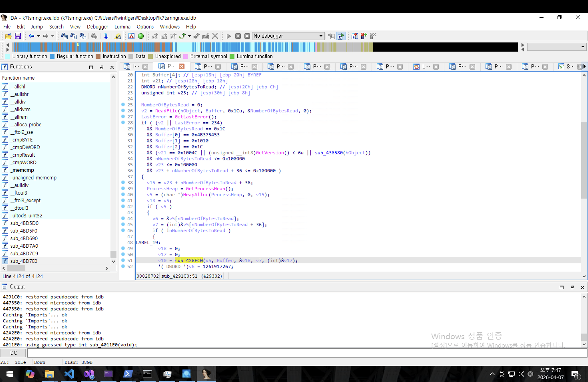Click the green circle toolbar icon
This screenshot has height=382, width=588.
tap(141, 36)
